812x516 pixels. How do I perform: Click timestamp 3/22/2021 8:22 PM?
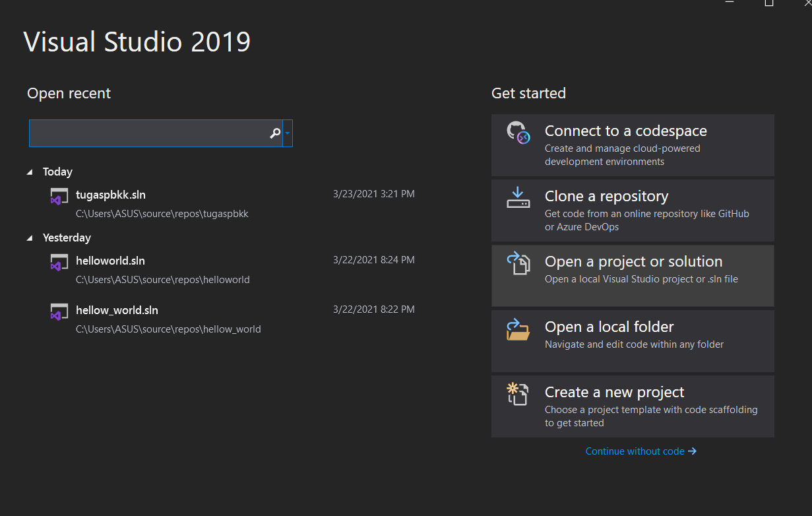click(374, 309)
